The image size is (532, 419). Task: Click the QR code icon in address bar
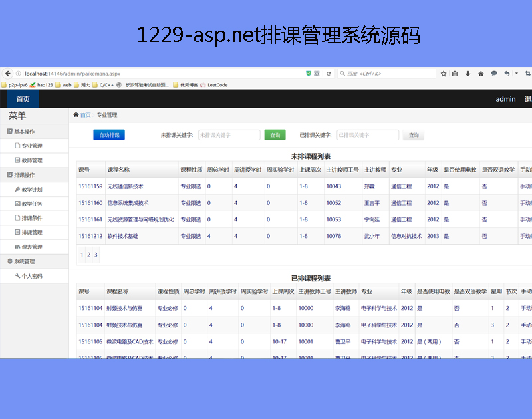point(317,74)
